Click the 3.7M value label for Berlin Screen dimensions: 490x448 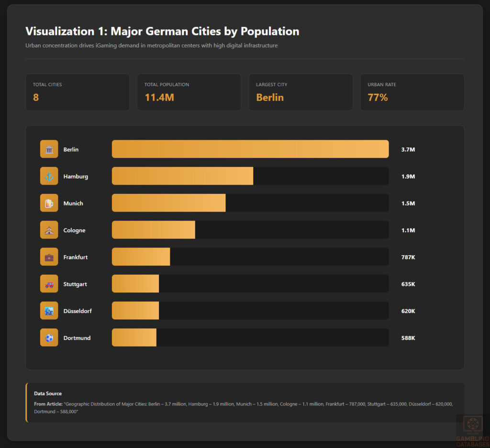pos(408,149)
